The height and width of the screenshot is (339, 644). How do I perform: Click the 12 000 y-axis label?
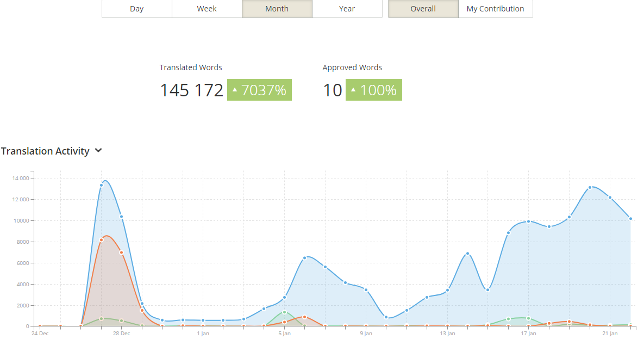coord(21,200)
